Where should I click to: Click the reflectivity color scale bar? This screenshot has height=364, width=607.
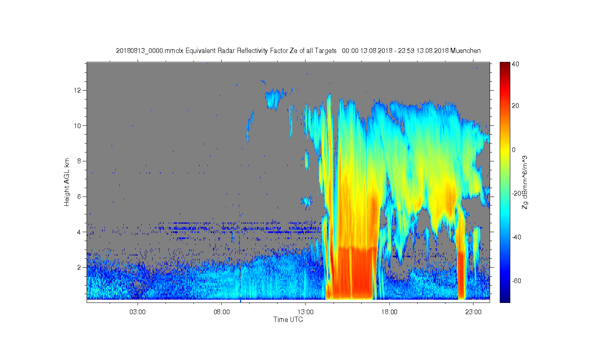pos(505,182)
